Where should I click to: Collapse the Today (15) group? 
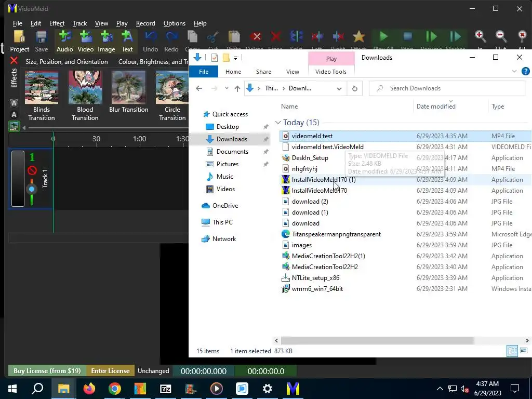[x=278, y=123]
